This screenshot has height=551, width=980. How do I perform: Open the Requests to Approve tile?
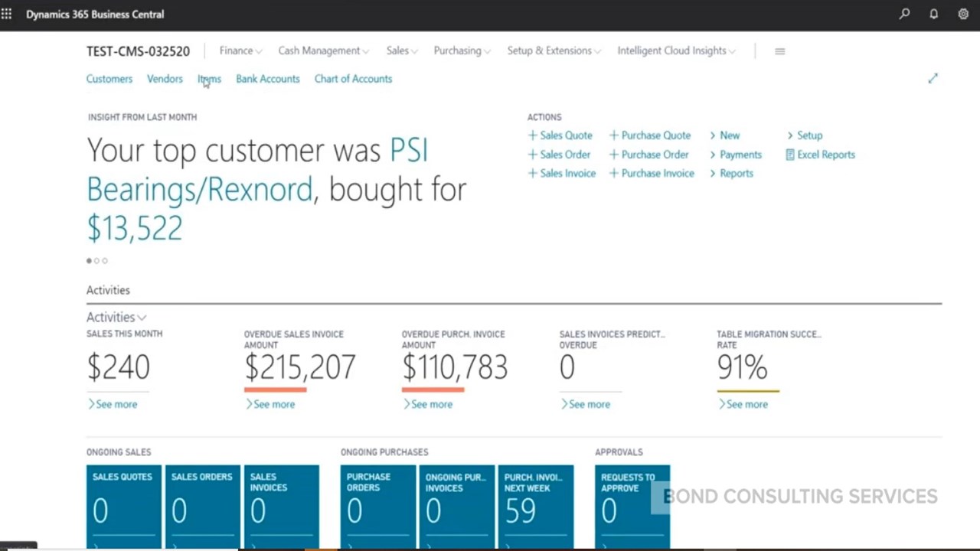tap(632, 507)
